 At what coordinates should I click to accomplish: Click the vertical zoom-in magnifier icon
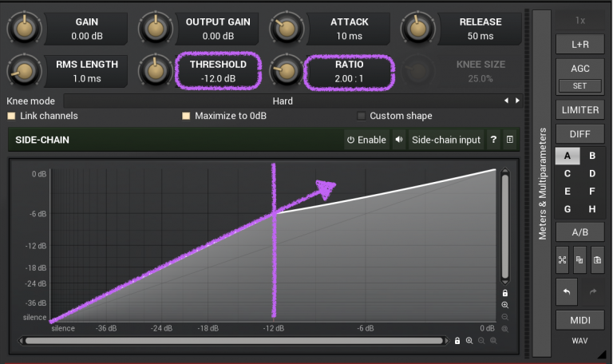[x=505, y=305]
